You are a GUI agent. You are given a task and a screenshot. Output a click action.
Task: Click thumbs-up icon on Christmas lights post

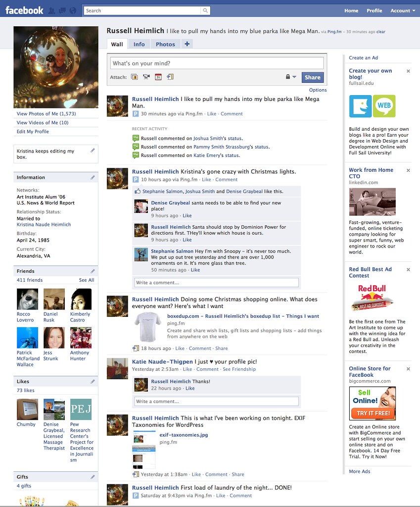pyautogui.click(x=138, y=191)
